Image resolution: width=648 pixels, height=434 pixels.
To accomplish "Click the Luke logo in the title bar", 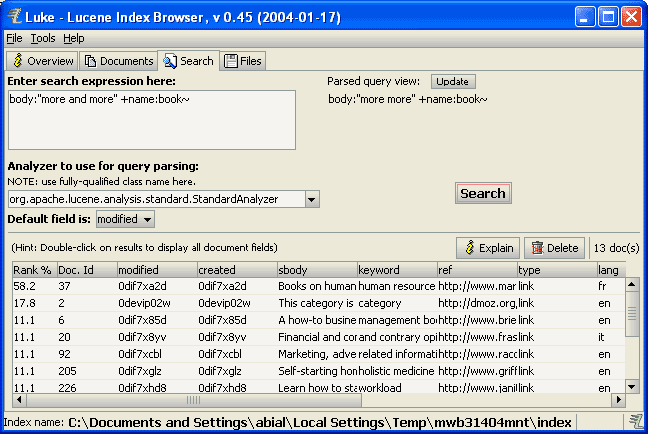I will click(x=15, y=16).
